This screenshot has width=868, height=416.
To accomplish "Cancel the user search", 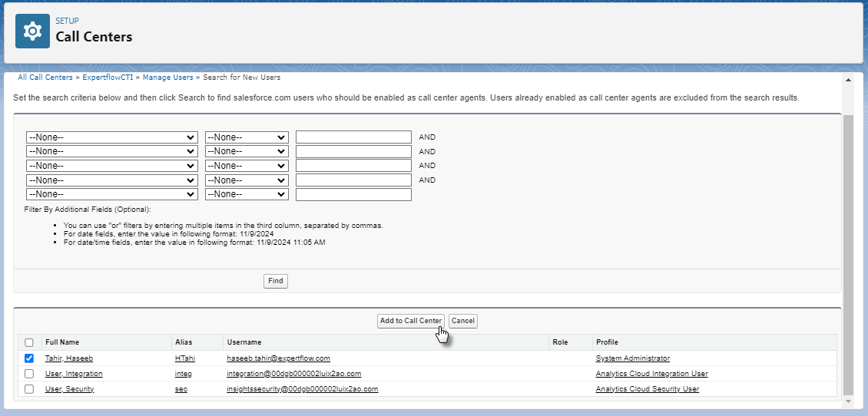I will point(463,321).
